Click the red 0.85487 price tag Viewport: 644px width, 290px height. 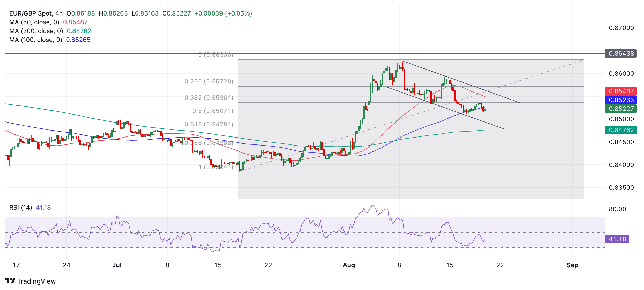(x=621, y=91)
